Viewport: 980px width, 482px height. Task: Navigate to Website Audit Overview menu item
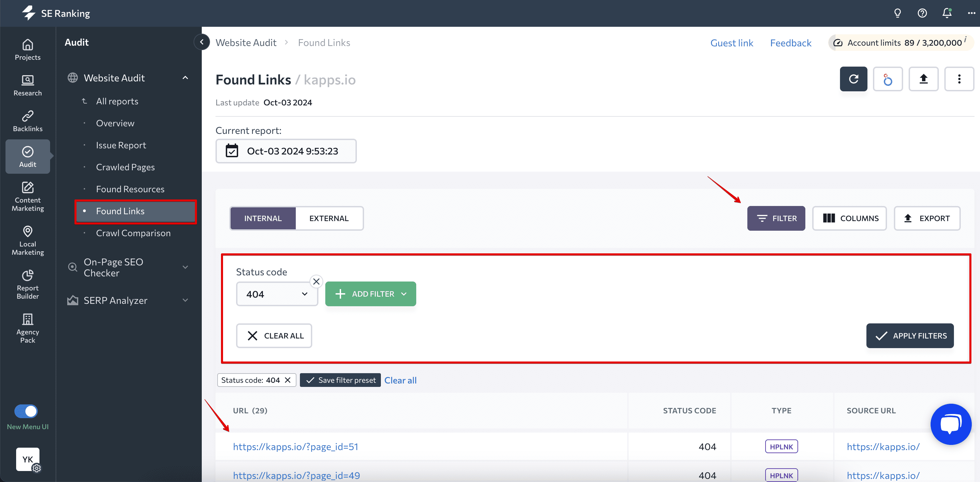(x=115, y=123)
